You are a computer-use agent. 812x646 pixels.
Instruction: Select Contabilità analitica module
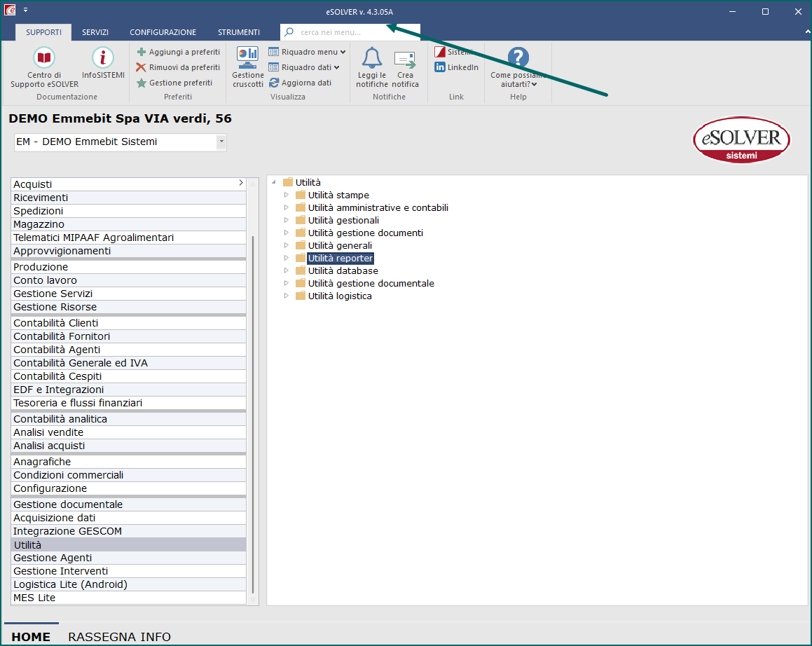128,419
